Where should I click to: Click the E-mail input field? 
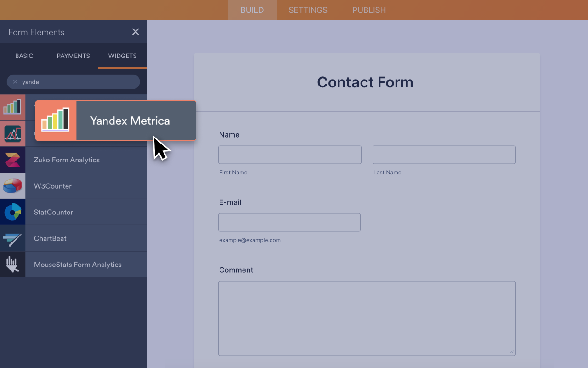click(289, 222)
